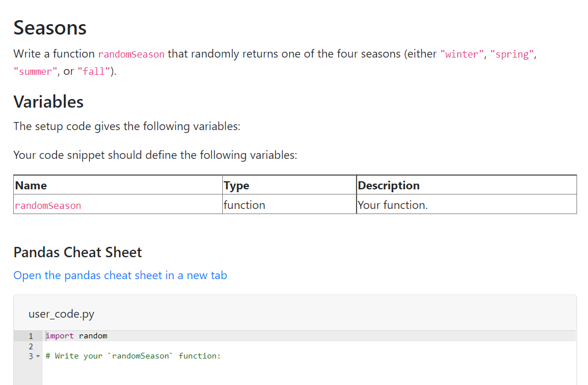Select line number 2 in the gutter
This screenshot has height=385, width=588.
coord(31,346)
